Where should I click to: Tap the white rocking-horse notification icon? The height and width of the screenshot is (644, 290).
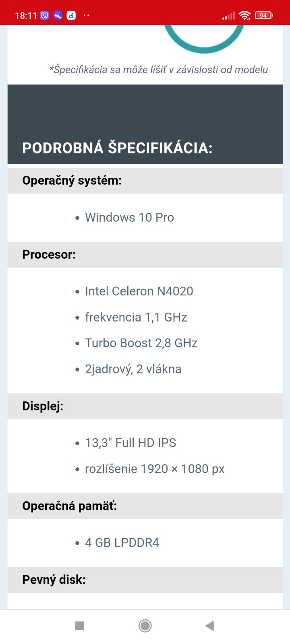(71, 15)
